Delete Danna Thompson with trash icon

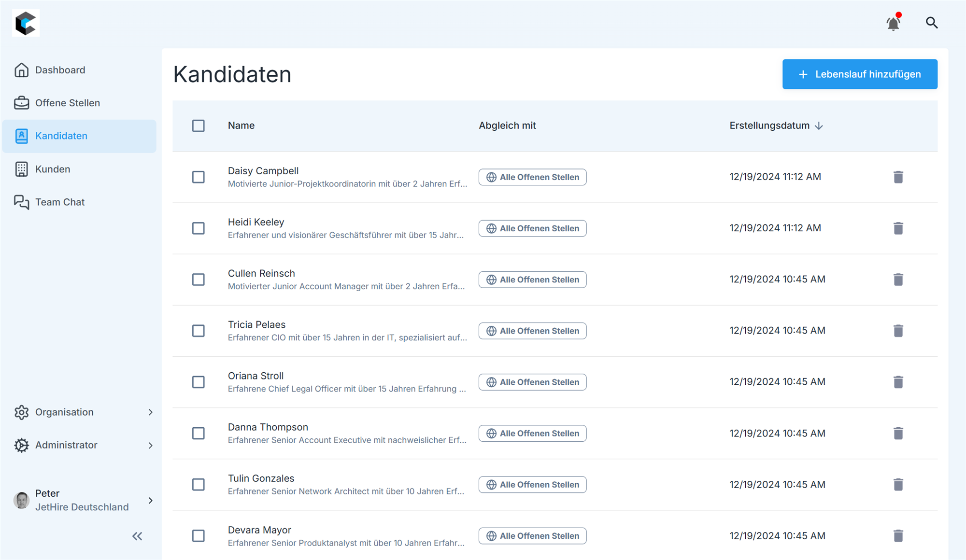point(898,433)
